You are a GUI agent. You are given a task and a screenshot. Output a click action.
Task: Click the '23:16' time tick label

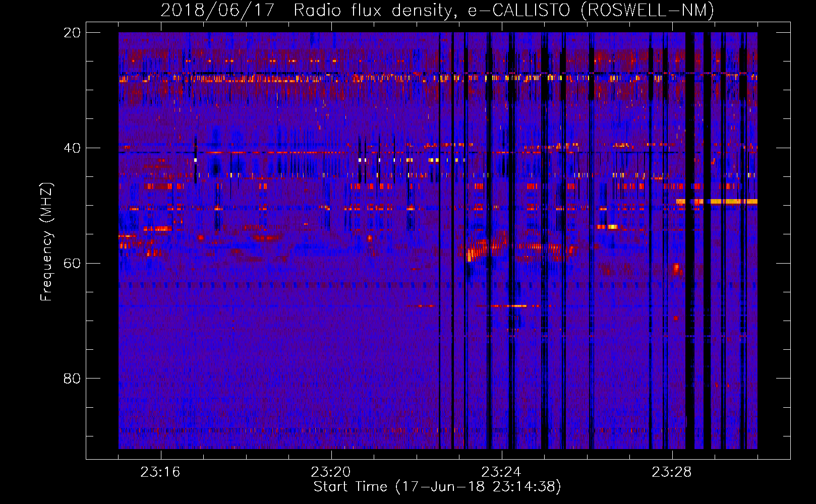160,472
